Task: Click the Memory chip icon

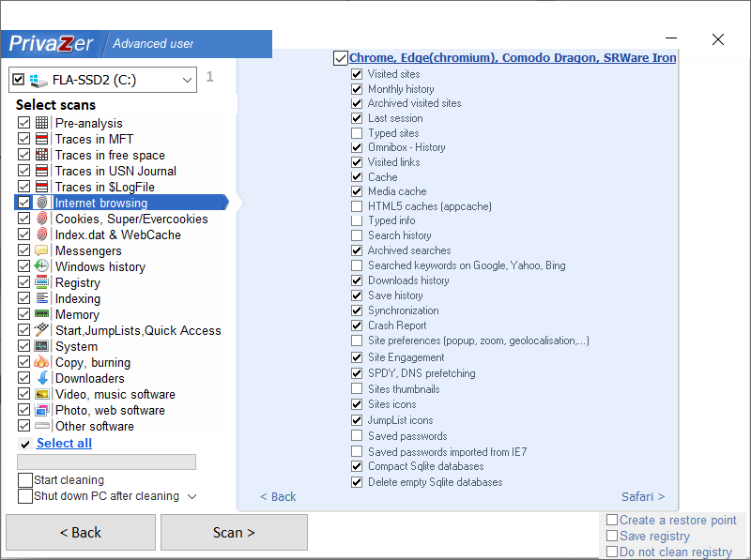Action: tap(41, 314)
